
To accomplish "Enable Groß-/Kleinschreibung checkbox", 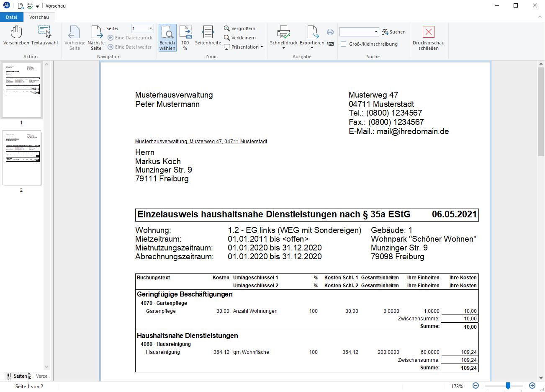I will 344,44.
